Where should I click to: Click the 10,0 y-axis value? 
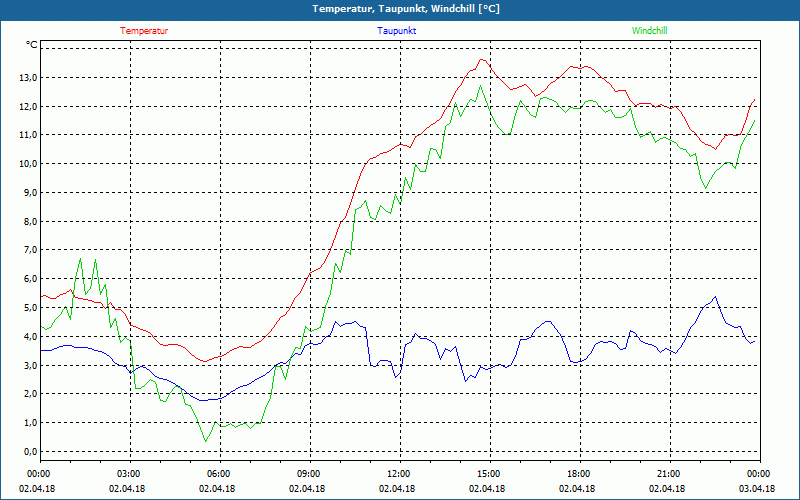(28, 164)
